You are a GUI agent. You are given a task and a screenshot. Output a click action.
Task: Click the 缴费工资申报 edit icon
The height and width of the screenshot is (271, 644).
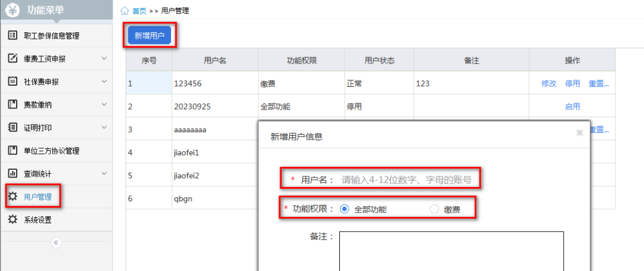click(x=13, y=58)
